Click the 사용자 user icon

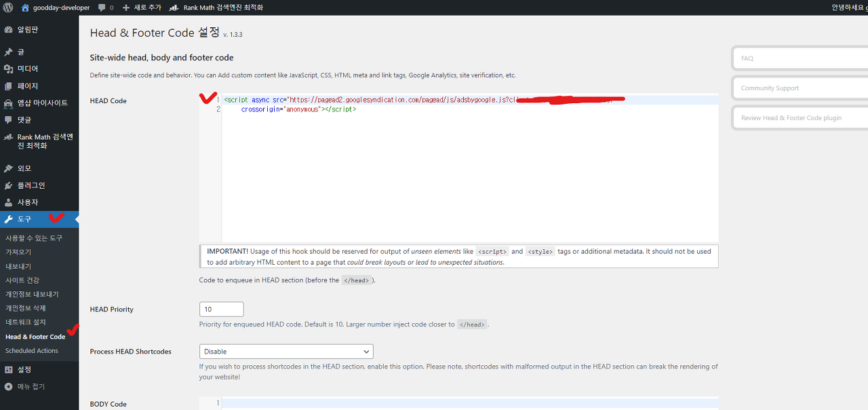click(x=8, y=202)
